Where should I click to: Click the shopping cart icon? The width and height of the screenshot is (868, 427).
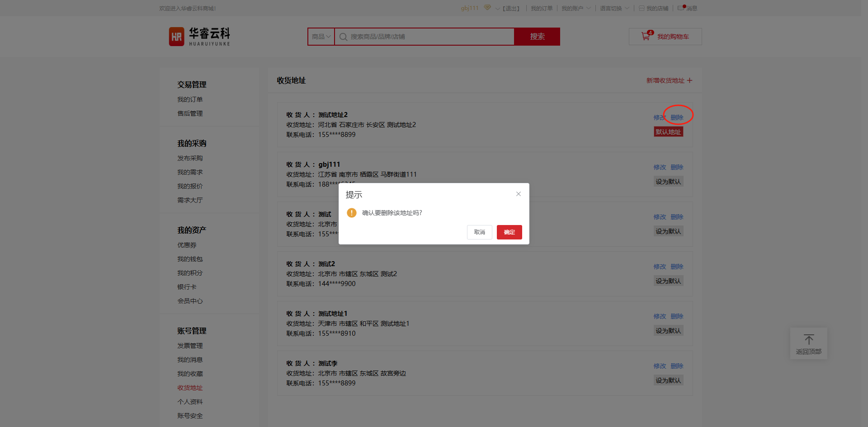[646, 37]
